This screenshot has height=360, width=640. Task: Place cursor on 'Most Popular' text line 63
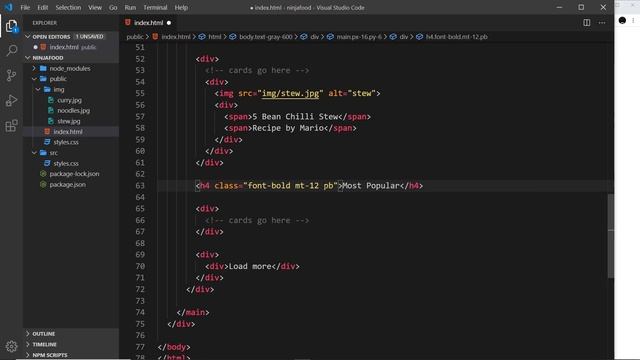coord(371,186)
